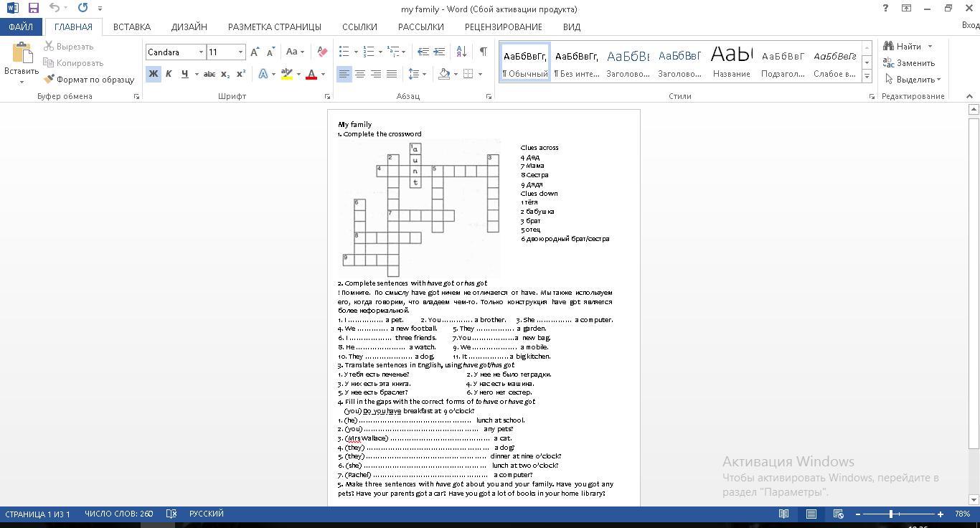Expand the styles gallery with More arrow
Image resolution: width=980 pixels, height=528 pixels.
[867, 75]
